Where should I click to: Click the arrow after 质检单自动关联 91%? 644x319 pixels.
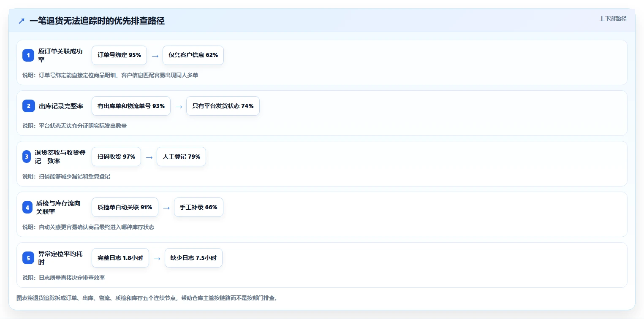pos(166,208)
